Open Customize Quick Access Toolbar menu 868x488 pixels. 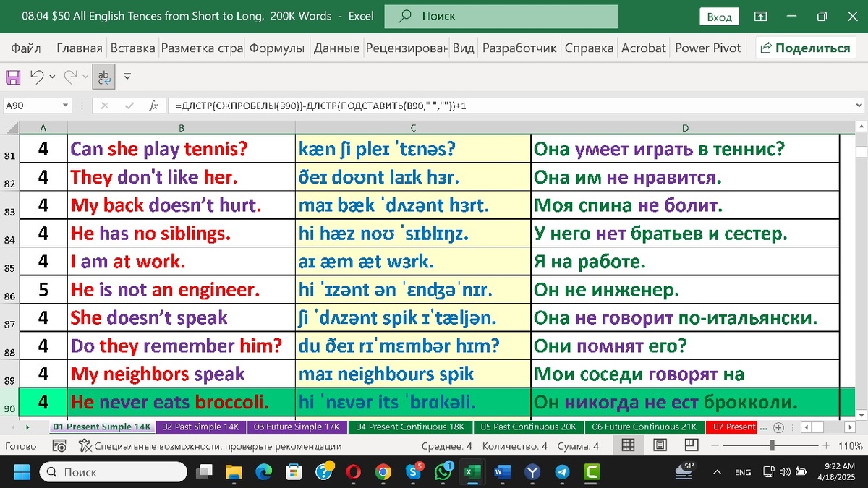(127, 76)
